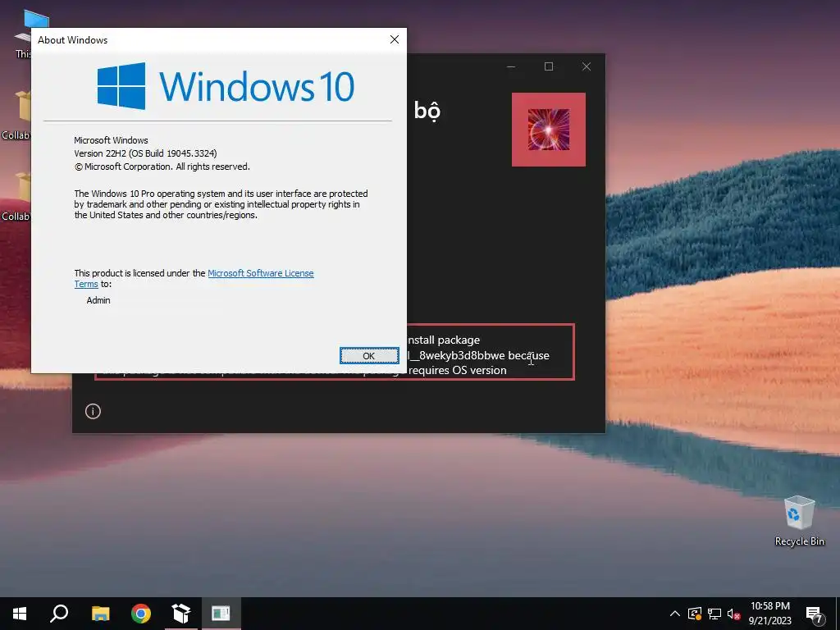
Task: Switch to App Installer taskbar button
Action: (181, 614)
